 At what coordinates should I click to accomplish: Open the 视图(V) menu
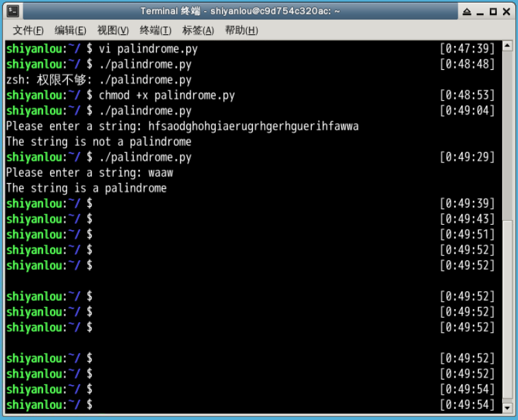point(113,30)
